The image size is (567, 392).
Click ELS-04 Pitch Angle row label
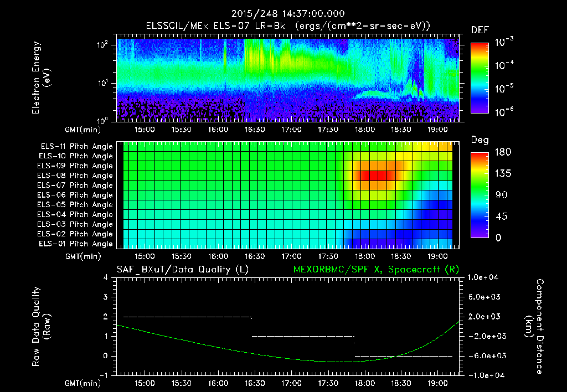[x=75, y=214]
